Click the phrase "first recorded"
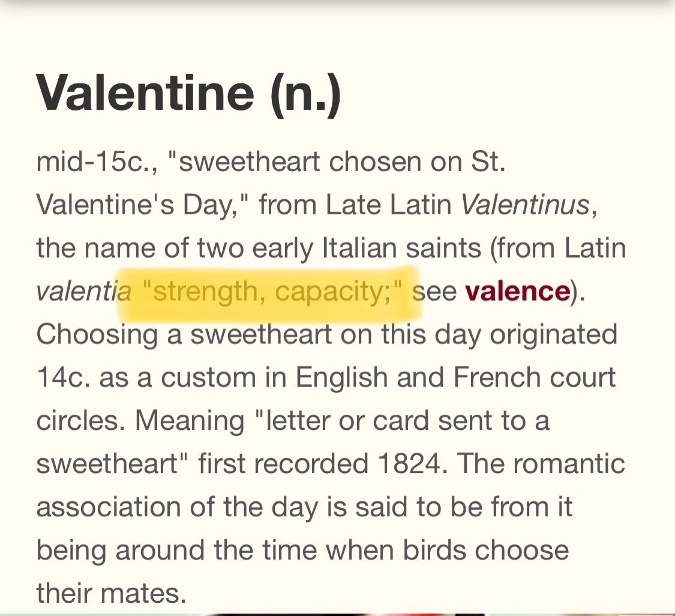The image size is (675, 616). (x=283, y=464)
